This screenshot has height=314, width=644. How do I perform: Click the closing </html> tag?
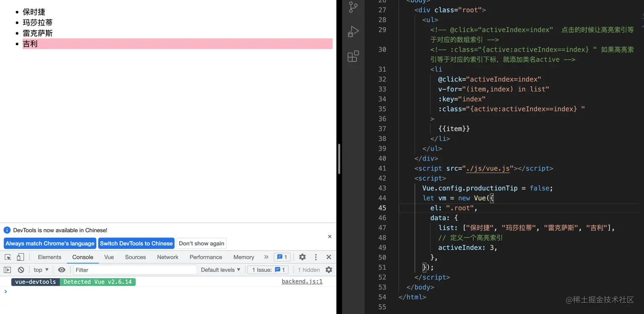412,297
